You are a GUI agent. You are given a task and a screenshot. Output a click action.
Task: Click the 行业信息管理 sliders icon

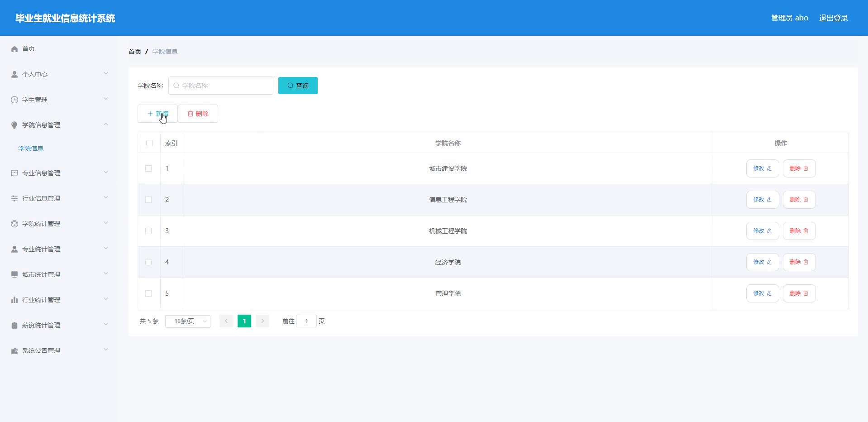coord(14,198)
